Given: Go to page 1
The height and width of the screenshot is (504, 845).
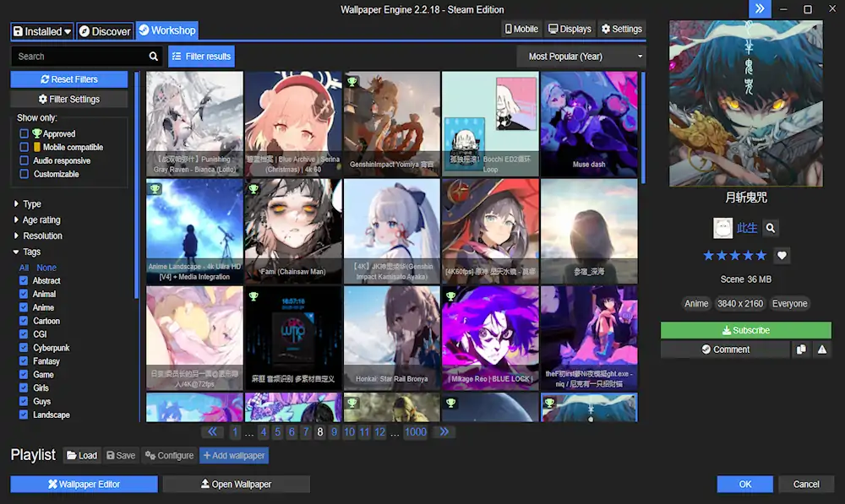Looking at the screenshot, I should pos(235,432).
